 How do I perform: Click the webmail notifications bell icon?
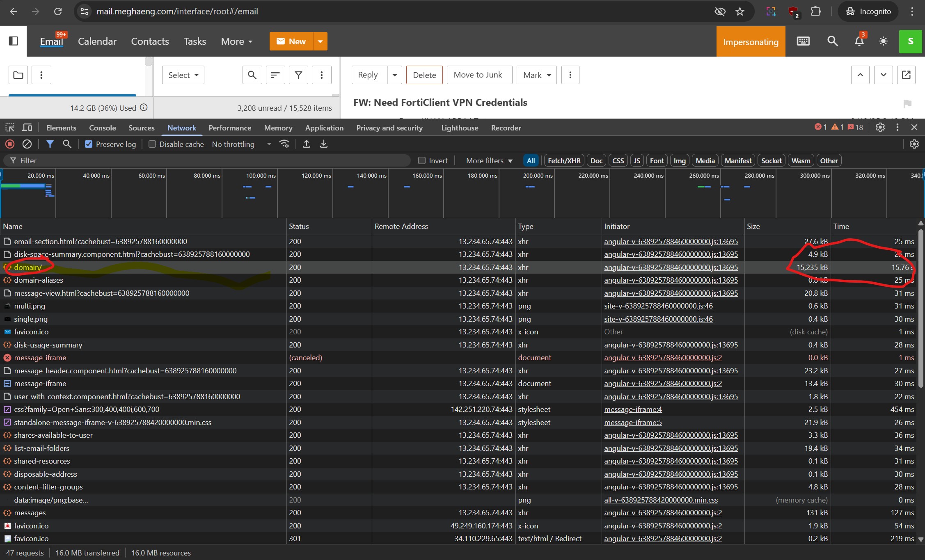859,41
